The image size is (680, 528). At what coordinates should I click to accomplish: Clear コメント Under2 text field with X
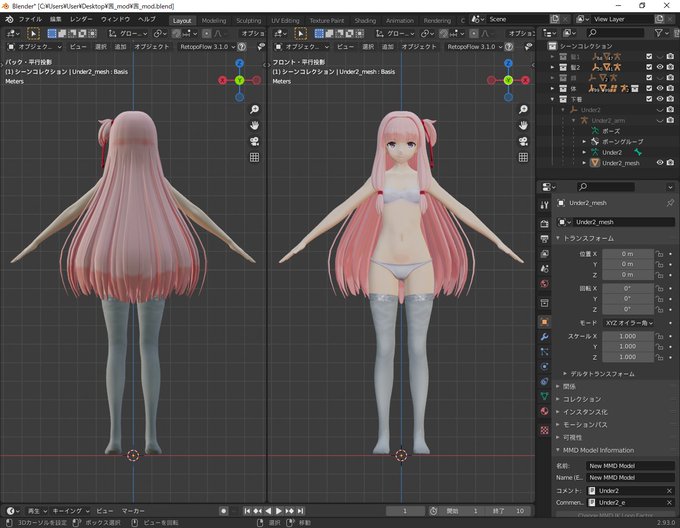[669, 491]
